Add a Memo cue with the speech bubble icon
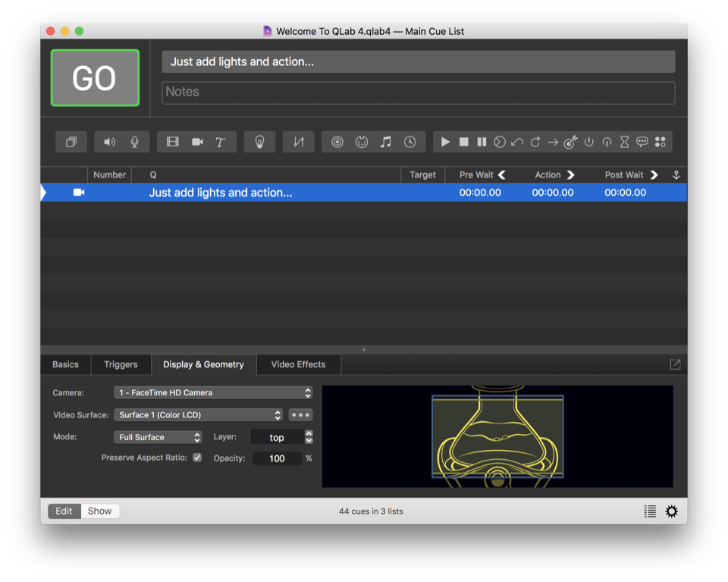Image resolution: width=728 pixels, height=582 pixels. [642, 142]
